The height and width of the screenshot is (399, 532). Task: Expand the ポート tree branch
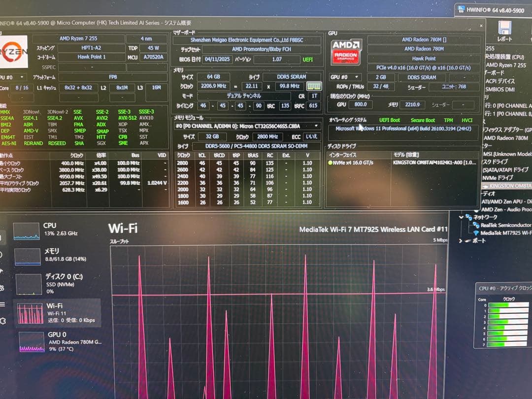(x=460, y=241)
